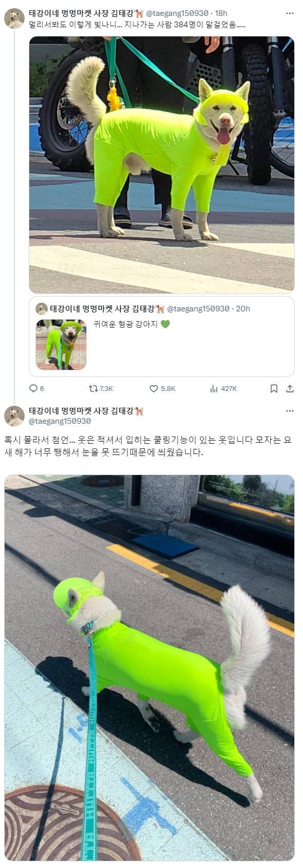Screen dimensions: 303x868
Task: Click the second tweet's text about the cooling clothes
Action: 148,446
